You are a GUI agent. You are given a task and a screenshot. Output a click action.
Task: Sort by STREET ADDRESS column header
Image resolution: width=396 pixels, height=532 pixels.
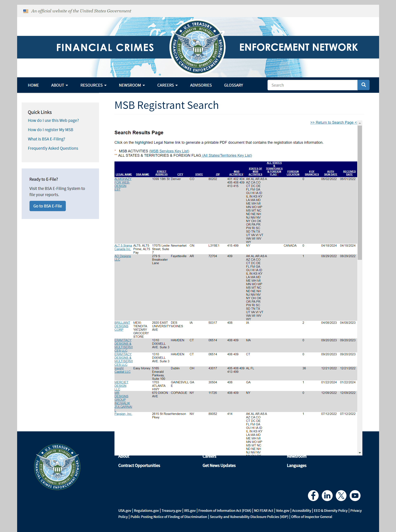pos(161,173)
